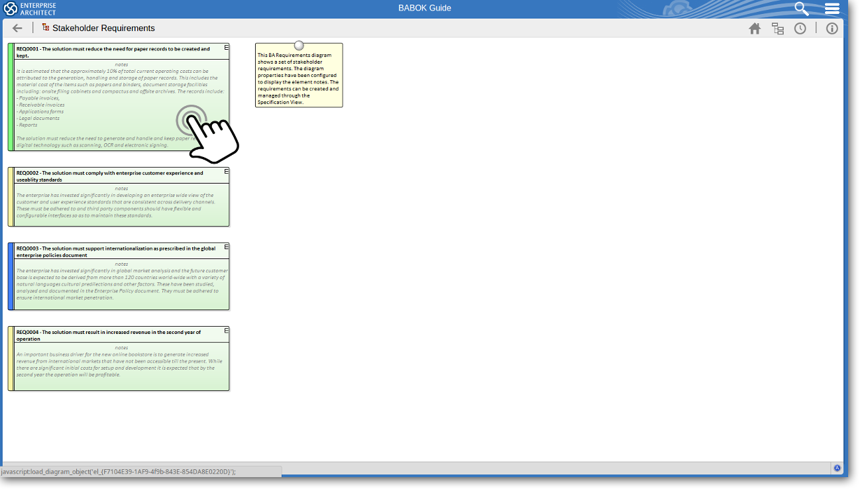
Task: Open the search magnifier icon
Action: 802,9
